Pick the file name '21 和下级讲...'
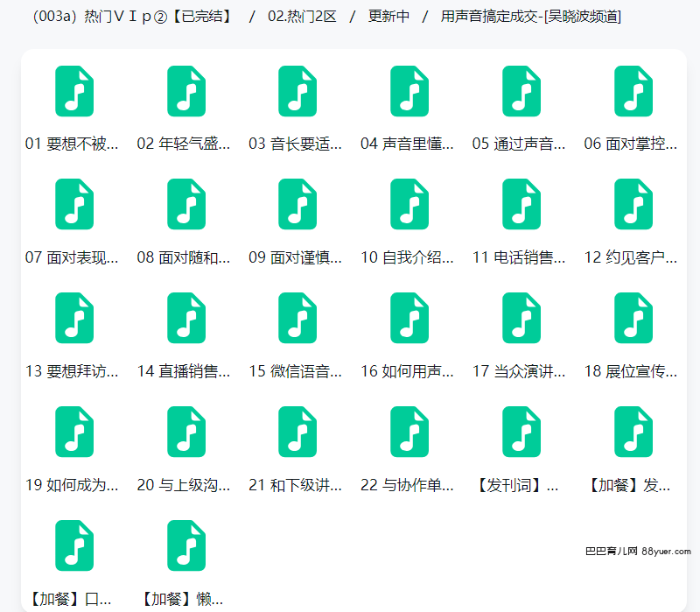 [295, 485]
